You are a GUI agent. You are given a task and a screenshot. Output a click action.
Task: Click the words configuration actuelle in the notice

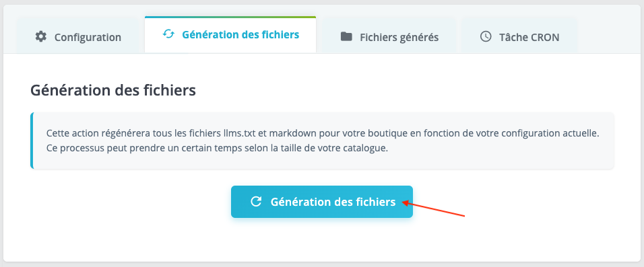tap(560, 134)
